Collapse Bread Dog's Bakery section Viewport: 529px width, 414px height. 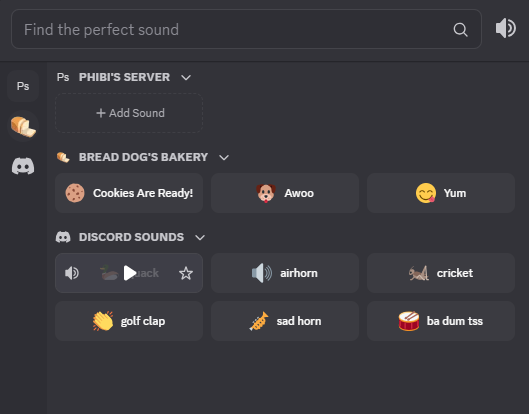[224, 158]
